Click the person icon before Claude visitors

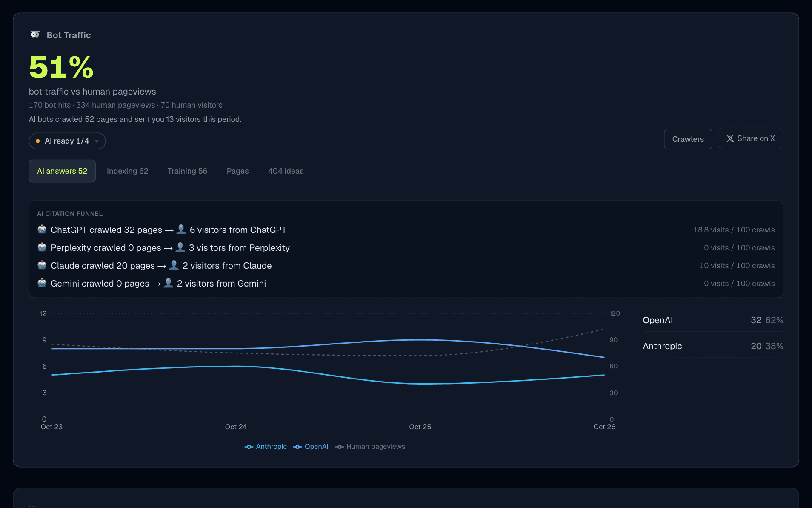(174, 265)
